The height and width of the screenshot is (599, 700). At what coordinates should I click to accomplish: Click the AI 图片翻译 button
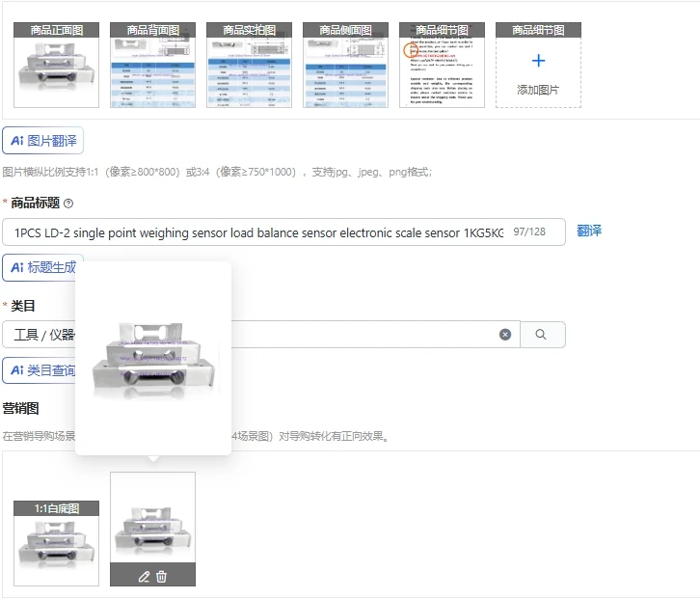point(42,141)
